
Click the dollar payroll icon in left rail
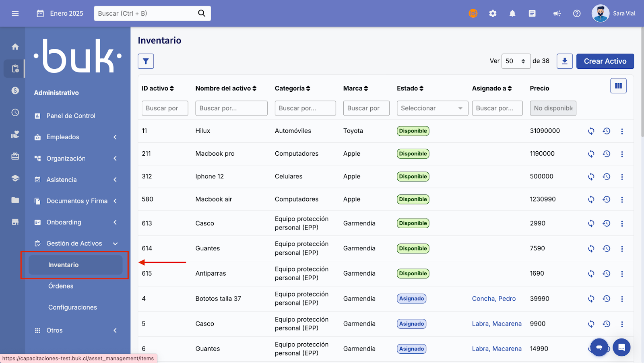[x=15, y=91]
